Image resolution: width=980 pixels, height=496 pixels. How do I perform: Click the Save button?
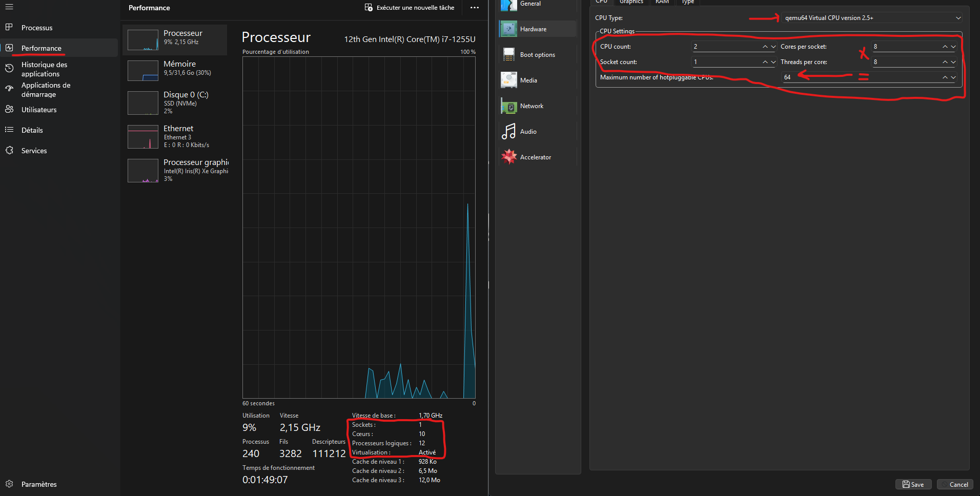tap(913, 484)
